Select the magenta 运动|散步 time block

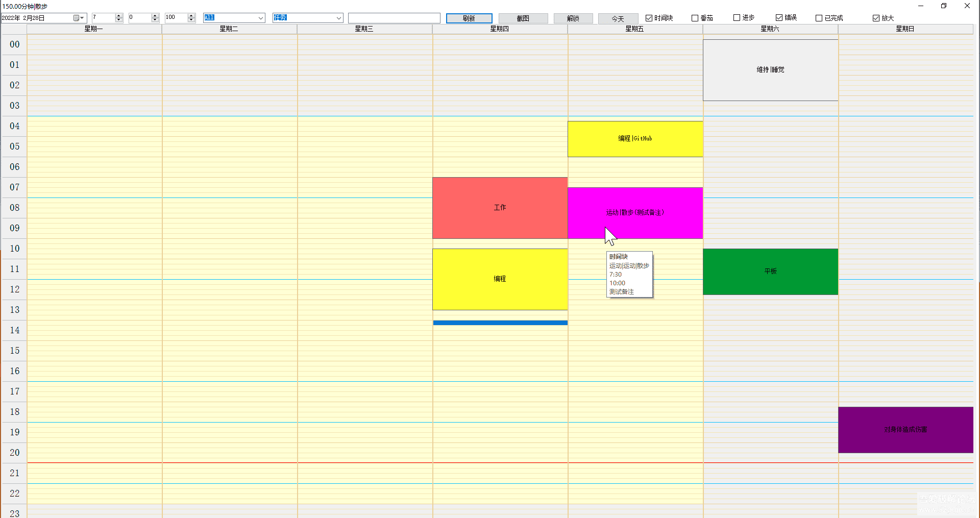635,213
